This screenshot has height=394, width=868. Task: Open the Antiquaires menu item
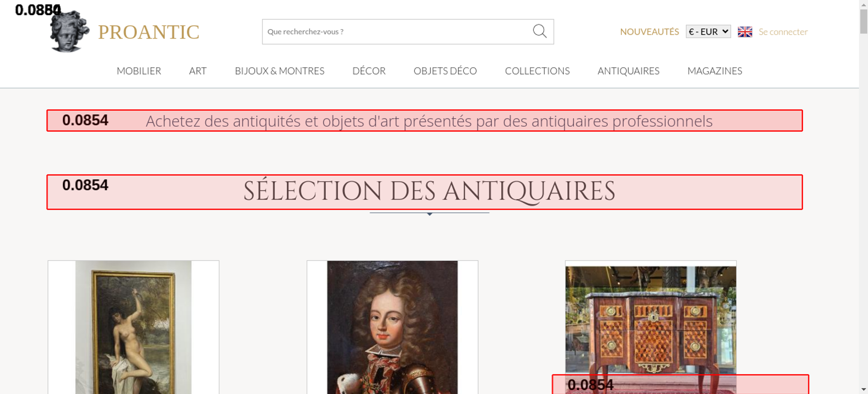pos(628,71)
